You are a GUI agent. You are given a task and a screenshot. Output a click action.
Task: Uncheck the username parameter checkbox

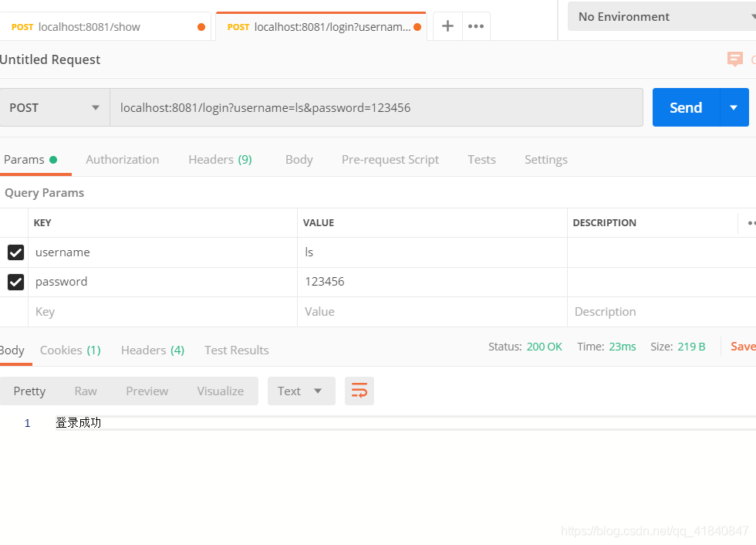tap(16, 252)
